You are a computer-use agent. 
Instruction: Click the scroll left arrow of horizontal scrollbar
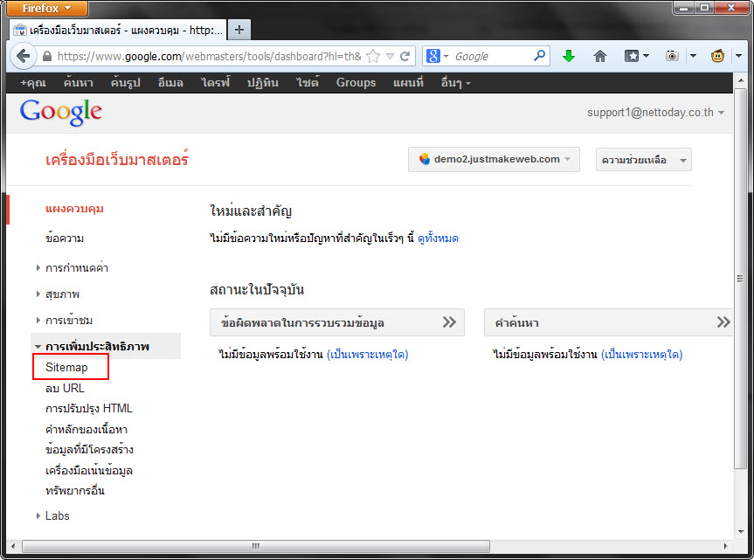13,546
